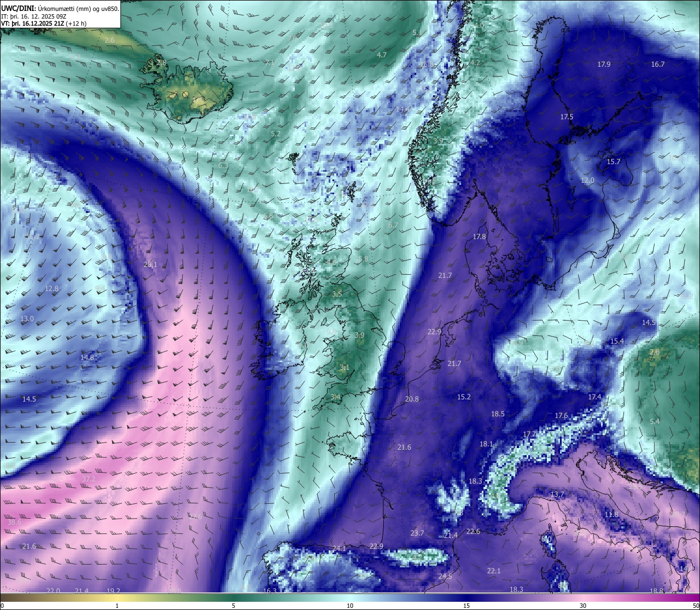Click the 38.6 value on the map
Image resolution: width=700 pixels, height=610 pixels.
pos(14,522)
